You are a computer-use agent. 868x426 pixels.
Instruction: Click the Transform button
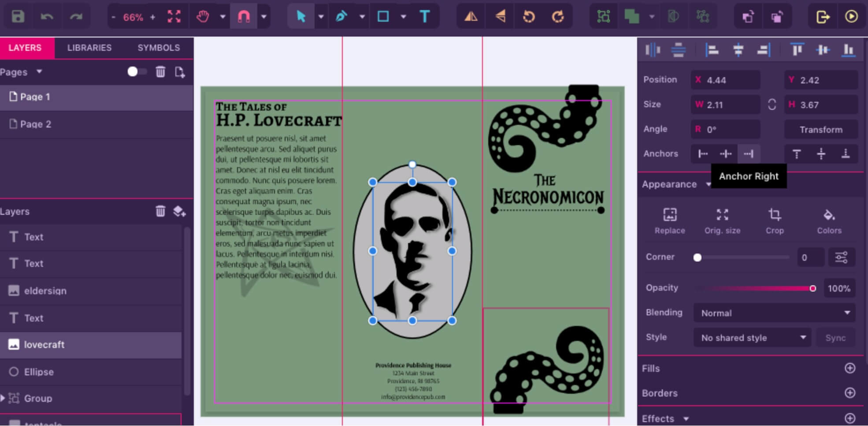coord(821,130)
